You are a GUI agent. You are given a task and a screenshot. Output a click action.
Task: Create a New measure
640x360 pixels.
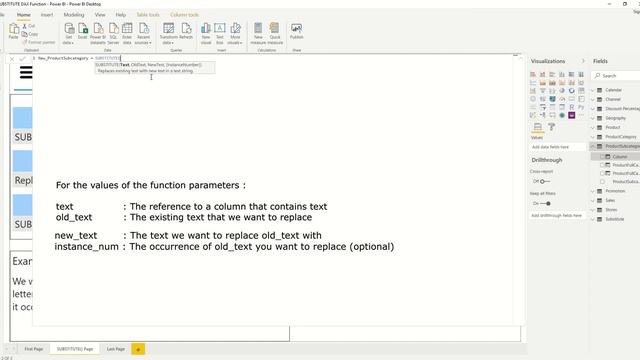[x=258, y=33]
